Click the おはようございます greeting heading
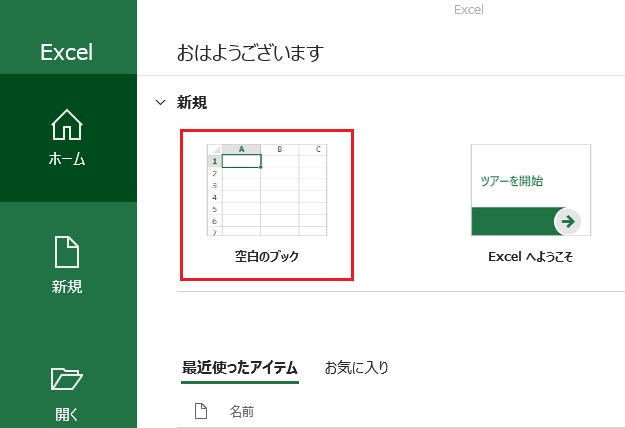This screenshot has height=428, width=625. coord(250,53)
